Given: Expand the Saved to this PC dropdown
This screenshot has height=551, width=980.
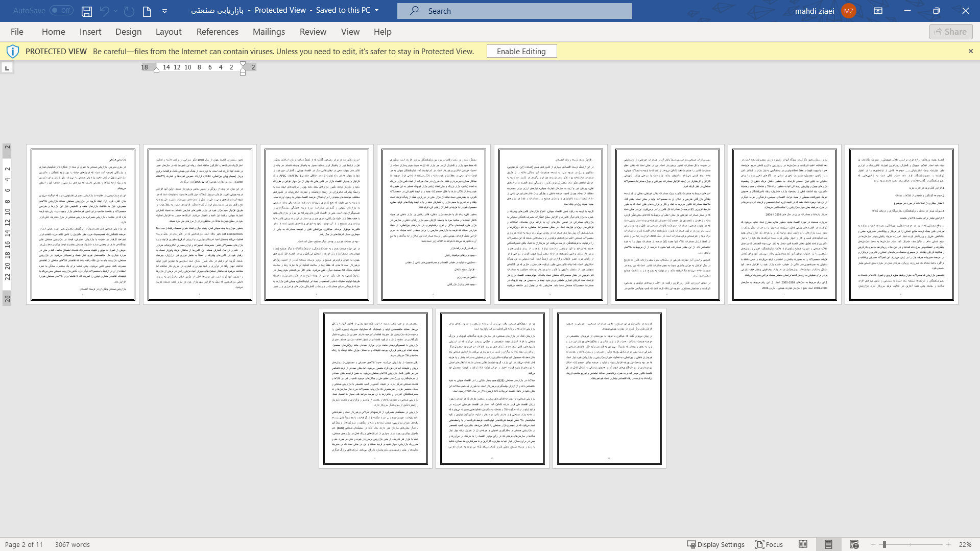Looking at the screenshot, I should (377, 10).
